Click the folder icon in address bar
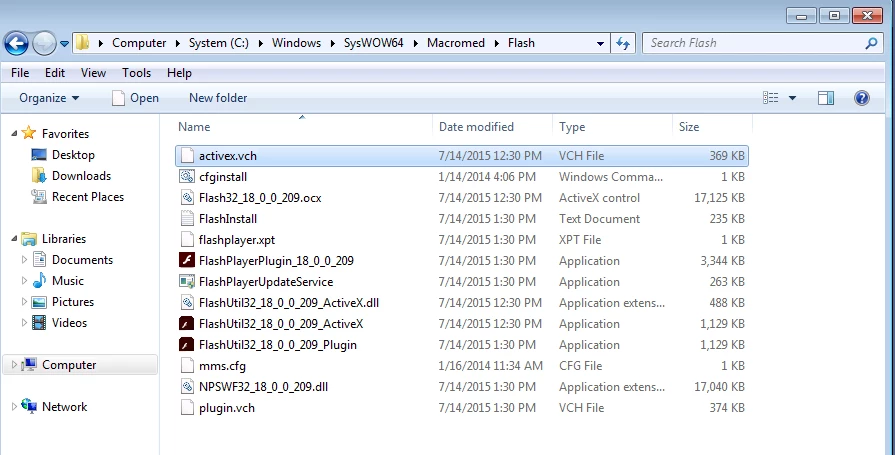 [x=83, y=43]
